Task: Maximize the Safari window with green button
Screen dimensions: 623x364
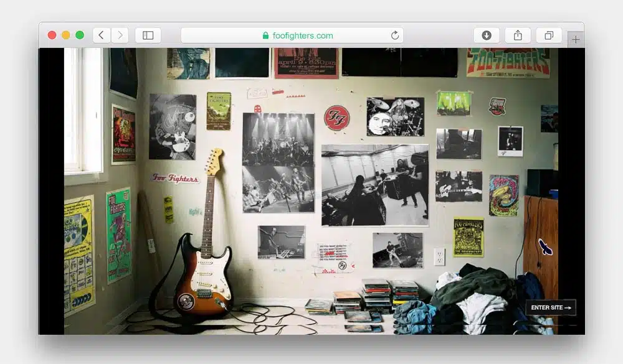Action: 80,35
